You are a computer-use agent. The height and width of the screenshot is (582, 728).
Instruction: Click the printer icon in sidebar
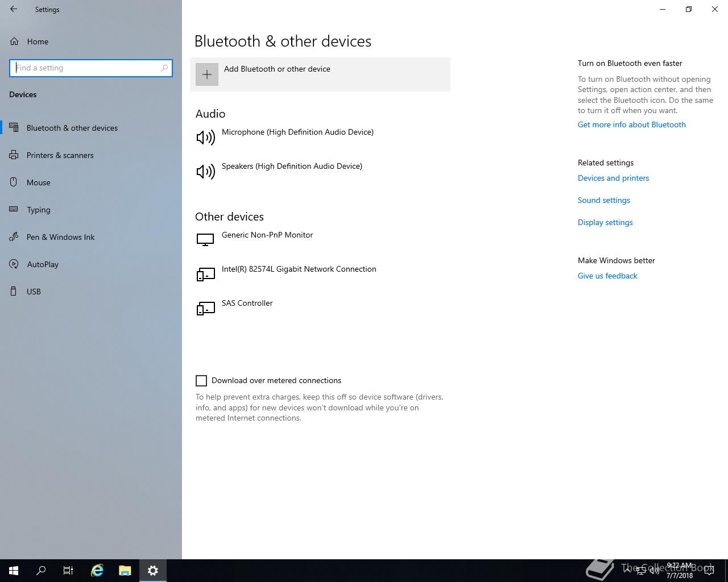(14, 155)
